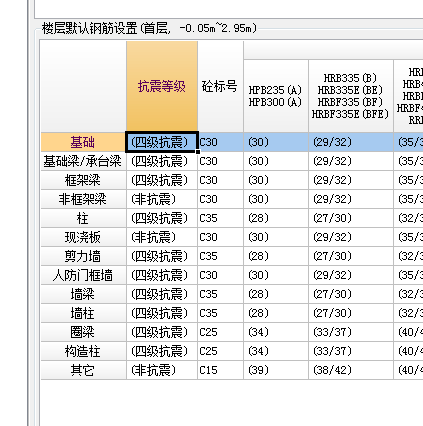Click 人防门框墙 C30 concrete cell
This screenshot has height=426, width=423.
[221, 275]
